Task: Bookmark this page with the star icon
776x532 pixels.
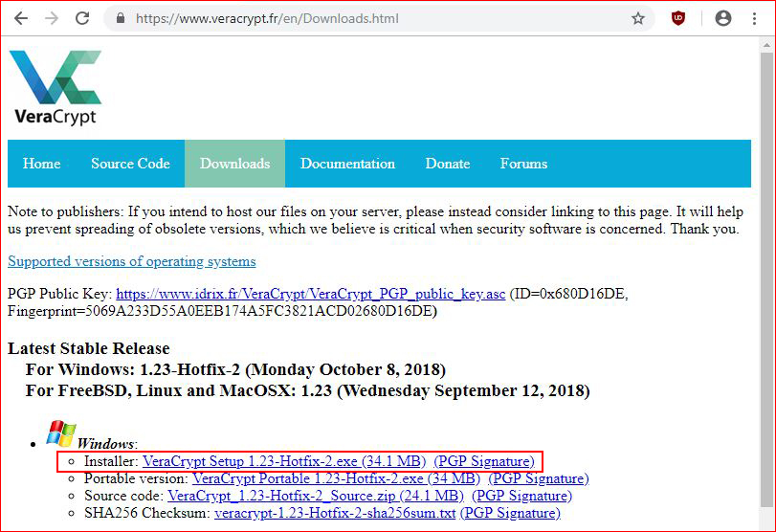Action: 638,19
